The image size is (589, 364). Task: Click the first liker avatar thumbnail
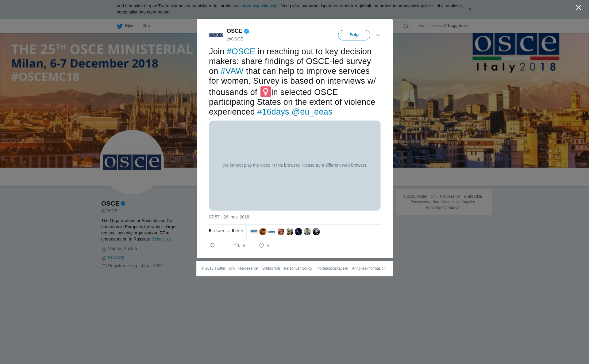click(x=254, y=232)
